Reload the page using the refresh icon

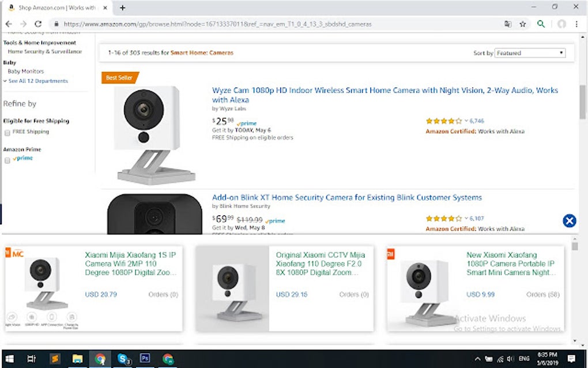click(38, 24)
